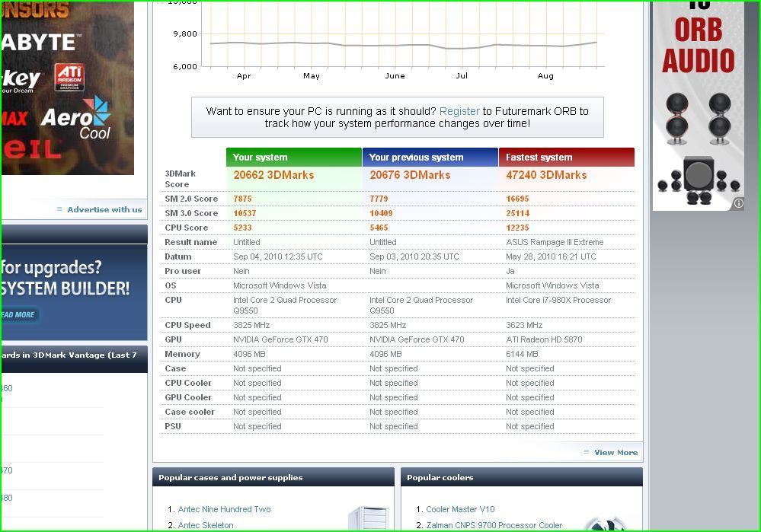Click the 6144 MB memory value
The height and width of the screenshot is (532, 761).
(522, 354)
